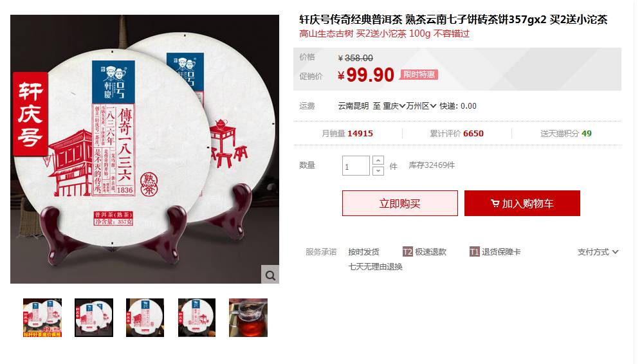Click the 限时特惠 promotion tag
The width and height of the screenshot is (642, 364).
coord(419,75)
